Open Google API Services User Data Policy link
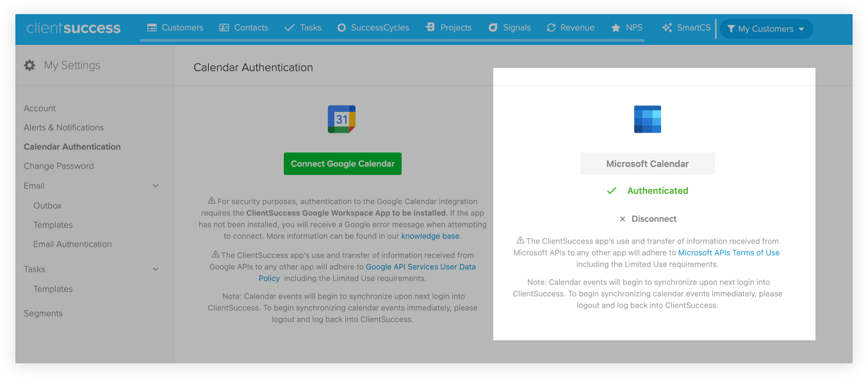 click(367, 272)
